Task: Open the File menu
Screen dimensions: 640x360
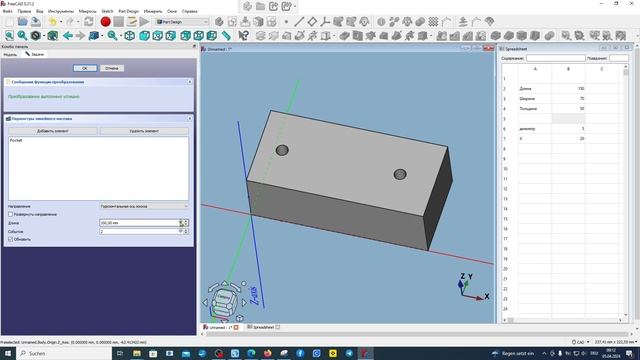Action: pos(7,11)
